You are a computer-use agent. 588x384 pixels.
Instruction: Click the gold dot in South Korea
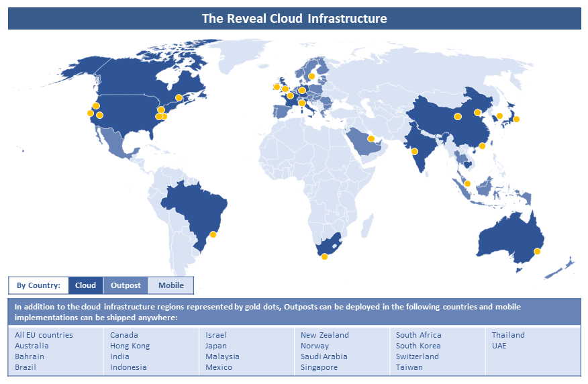click(499, 115)
